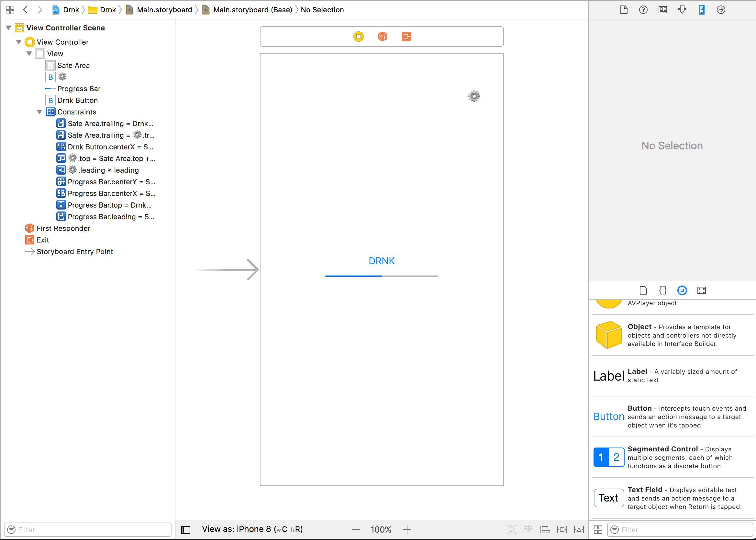Open Main.storyboard (Base) breadcrumb
The height and width of the screenshot is (540, 756).
click(x=247, y=10)
